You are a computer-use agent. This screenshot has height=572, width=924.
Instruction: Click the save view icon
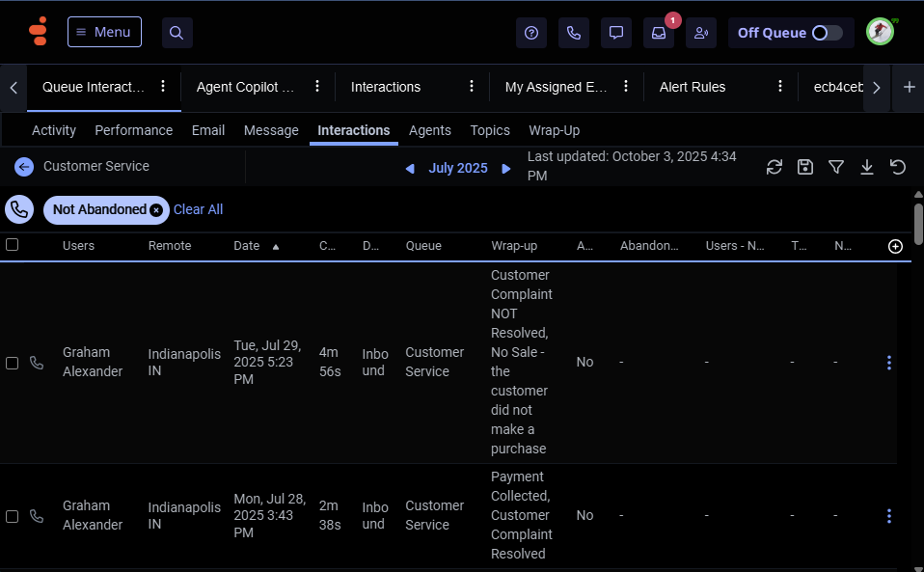tap(805, 167)
